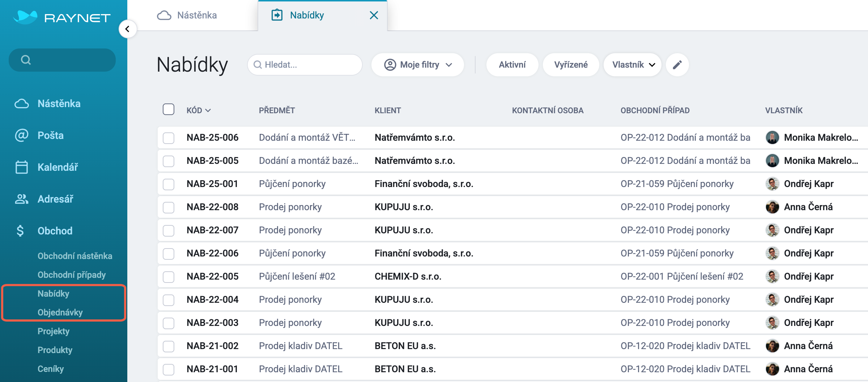Click the cloud icon on the Nástěnka tab
This screenshot has height=382, width=868.
[164, 15]
